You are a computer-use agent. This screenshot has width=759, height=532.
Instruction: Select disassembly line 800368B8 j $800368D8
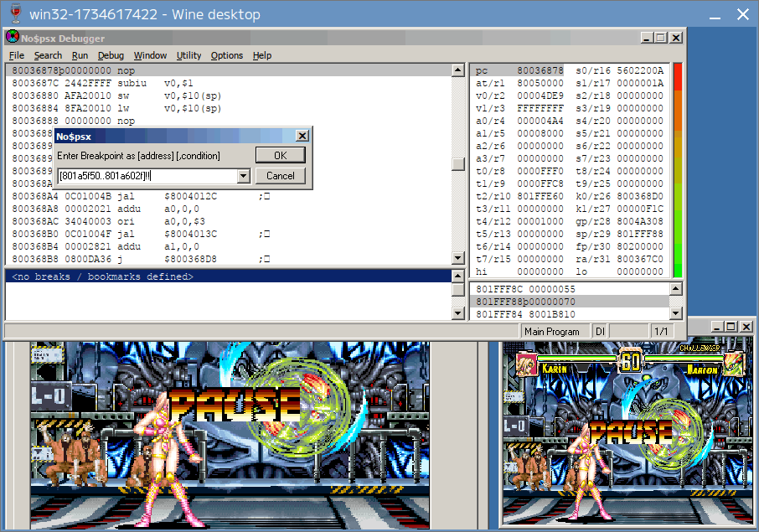[x=229, y=259]
